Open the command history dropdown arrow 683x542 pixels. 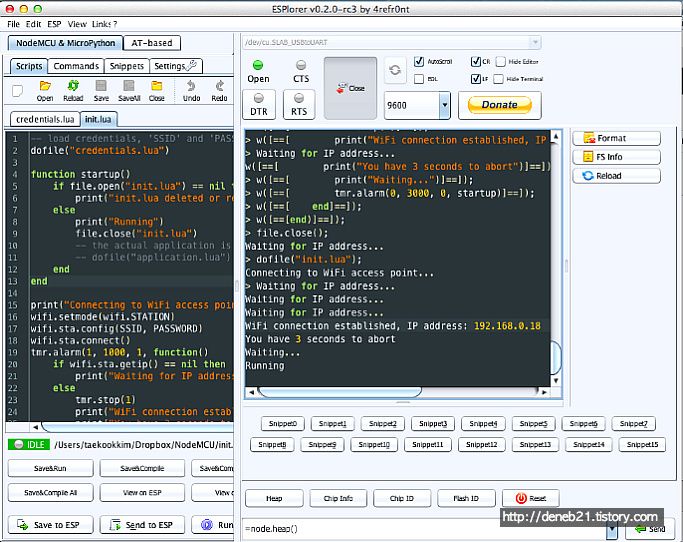[x=612, y=529]
